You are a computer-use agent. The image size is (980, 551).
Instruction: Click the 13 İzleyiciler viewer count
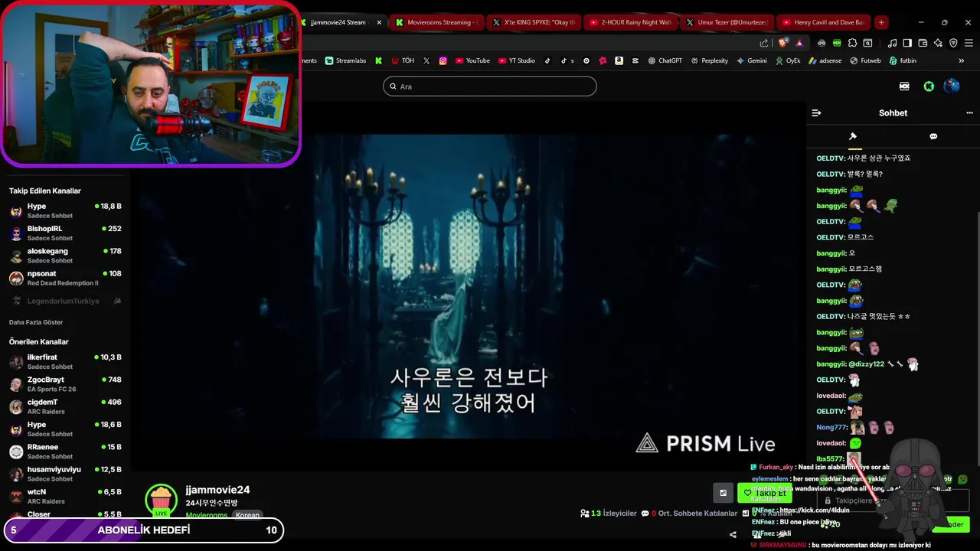(608, 514)
